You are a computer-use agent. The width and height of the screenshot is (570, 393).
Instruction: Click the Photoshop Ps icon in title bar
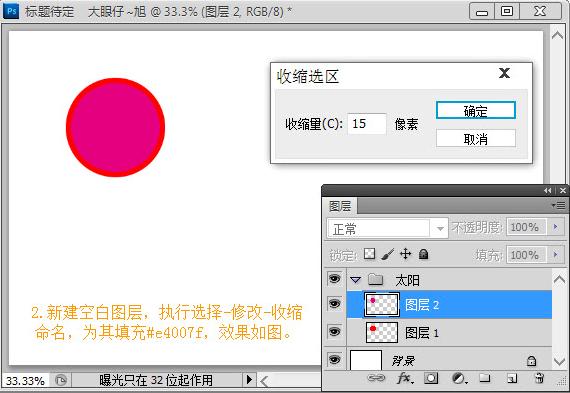tap(11, 11)
